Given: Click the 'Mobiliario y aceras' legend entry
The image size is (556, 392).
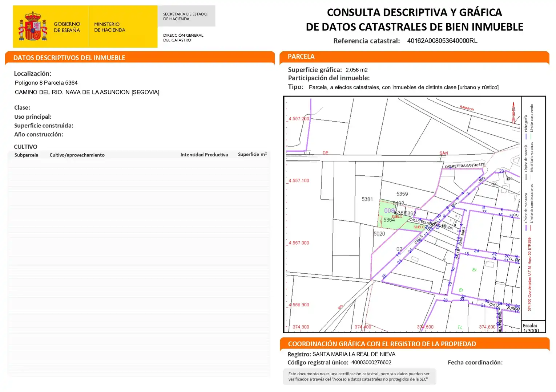Looking at the screenshot, I should (531, 157).
